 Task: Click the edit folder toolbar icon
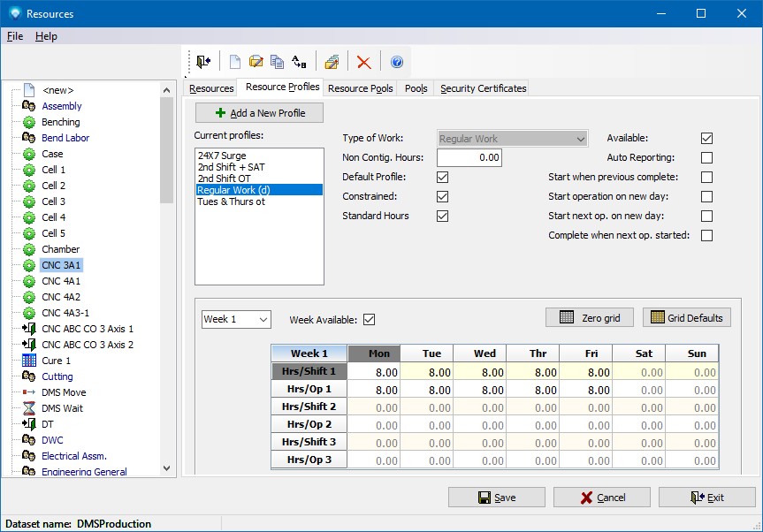(x=256, y=62)
